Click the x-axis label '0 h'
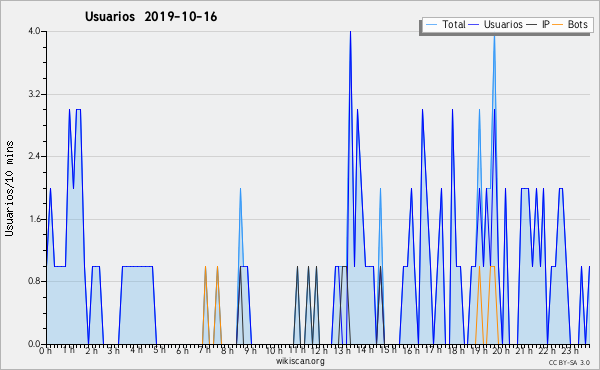Screen dimensions: 600x370 (x=46, y=351)
